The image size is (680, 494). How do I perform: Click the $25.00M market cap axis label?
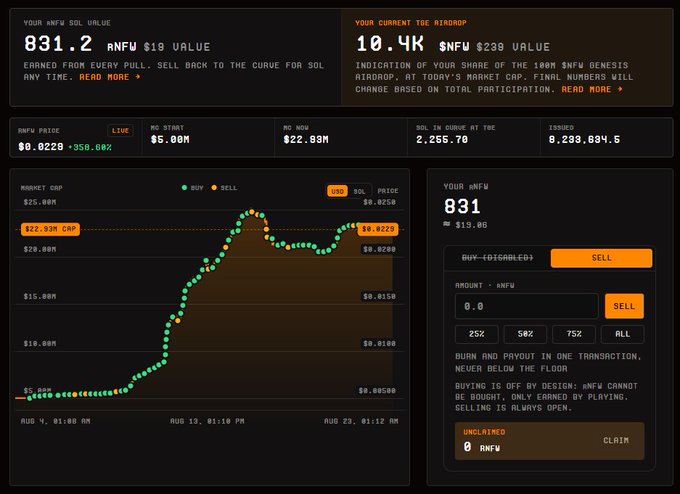pos(40,202)
